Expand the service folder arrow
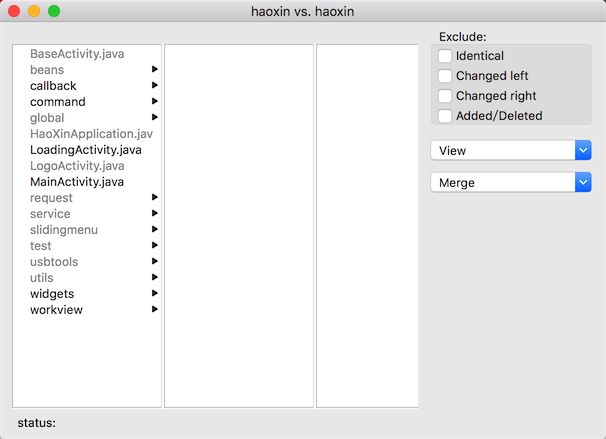 (155, 213)
